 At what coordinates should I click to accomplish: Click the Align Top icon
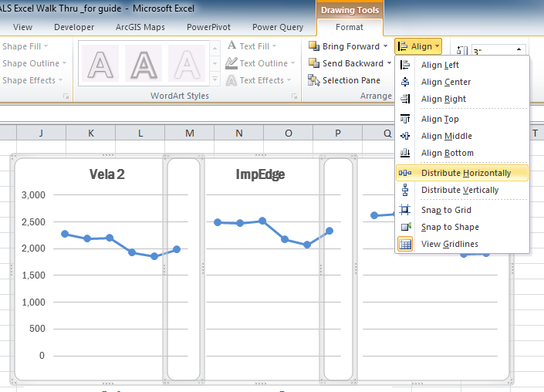pos(405,119)
